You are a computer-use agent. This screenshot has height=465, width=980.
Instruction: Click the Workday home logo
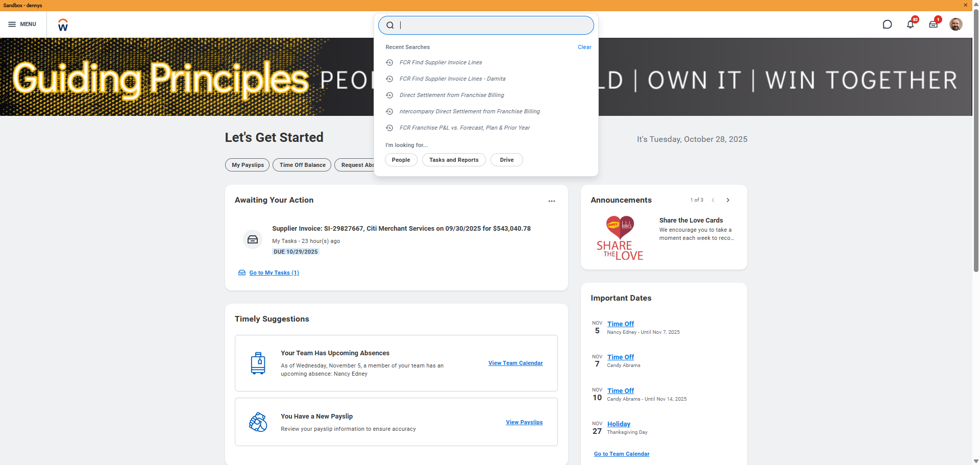(63, 25)
